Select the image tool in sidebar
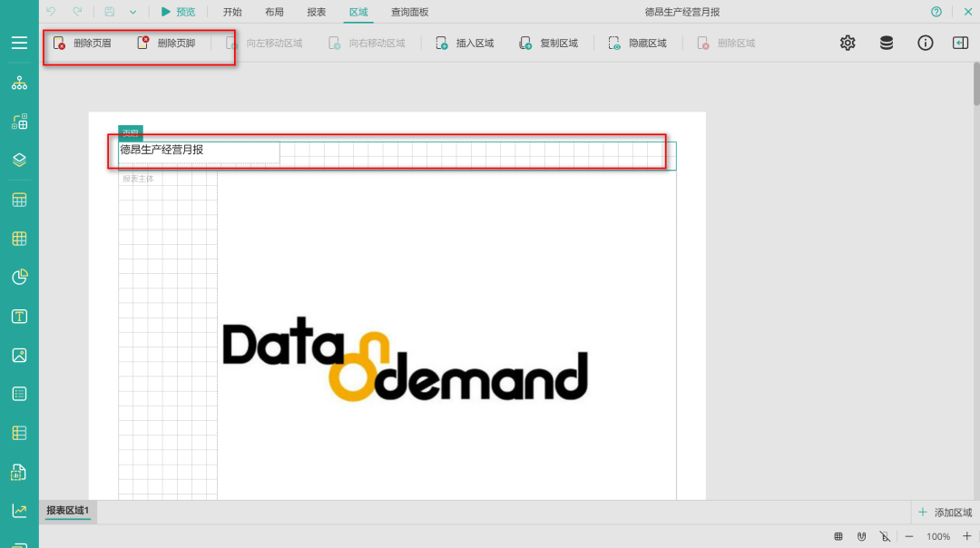The height and width of the screenshot is (548, 980). [19, 356]
